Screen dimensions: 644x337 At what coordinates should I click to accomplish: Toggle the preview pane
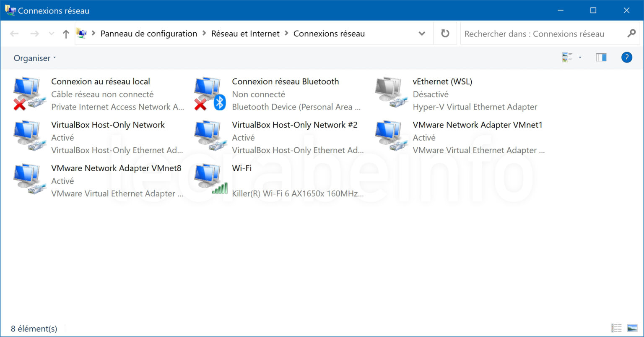[600, 57]
